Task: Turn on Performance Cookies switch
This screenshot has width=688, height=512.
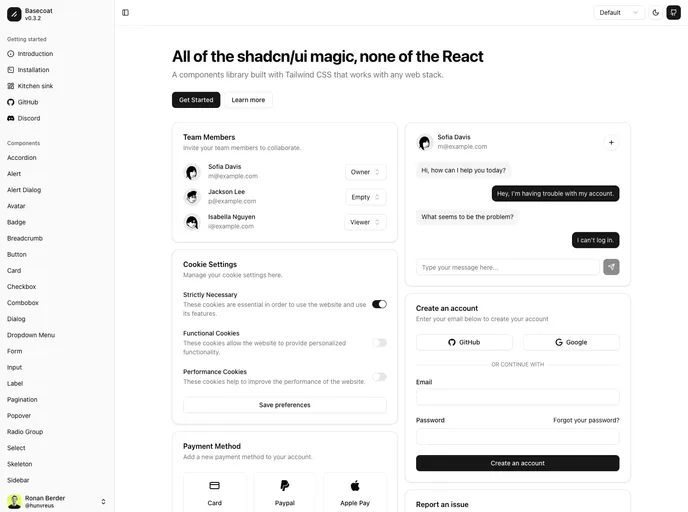Action: pyautogui.click(x=379, y=377)
